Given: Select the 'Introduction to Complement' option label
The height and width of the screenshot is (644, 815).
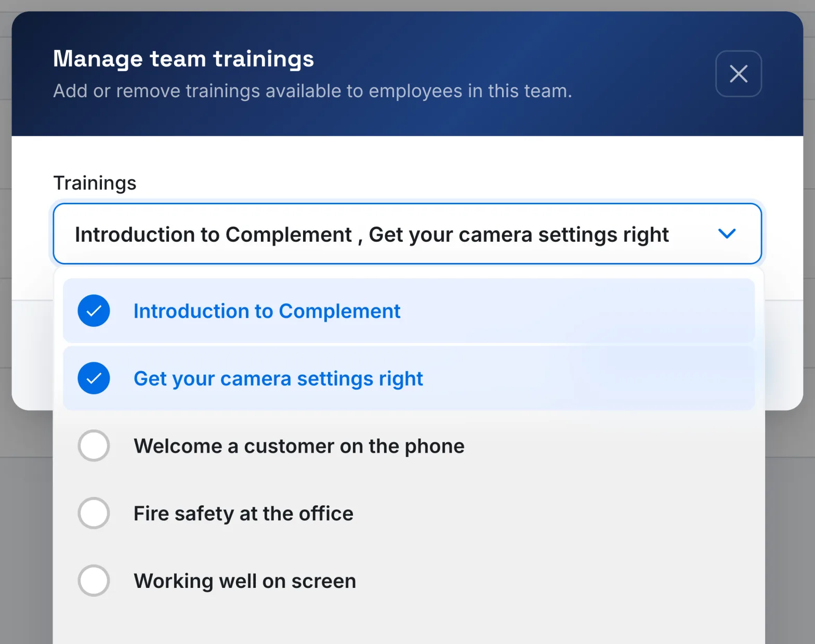Looking at the screenshot, I should [x=267, y=311].
